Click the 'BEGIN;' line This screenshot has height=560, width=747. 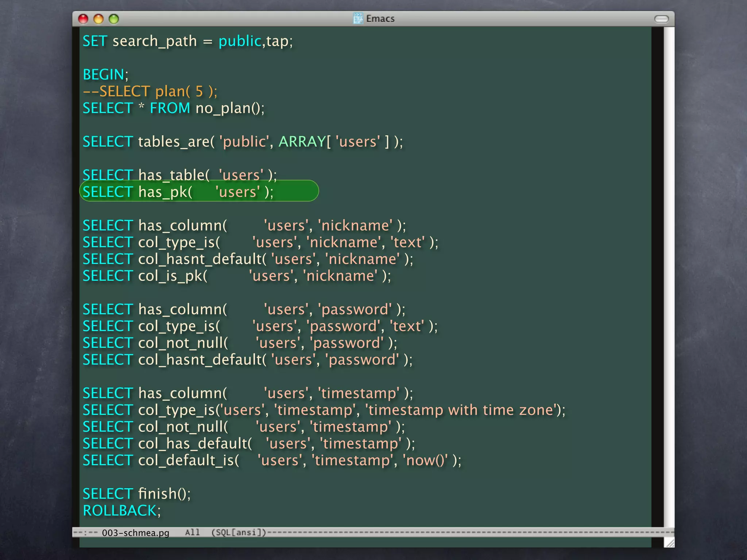tap(105, 75)
